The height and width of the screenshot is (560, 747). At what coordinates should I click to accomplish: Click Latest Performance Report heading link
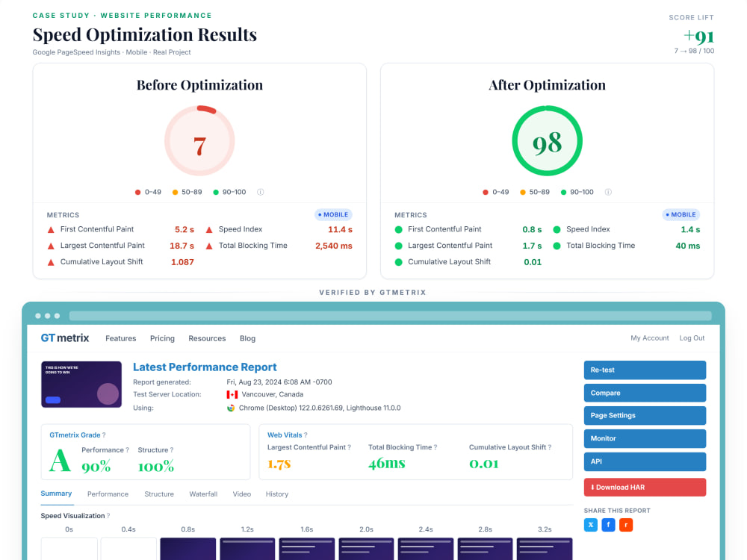coord(205,367)
